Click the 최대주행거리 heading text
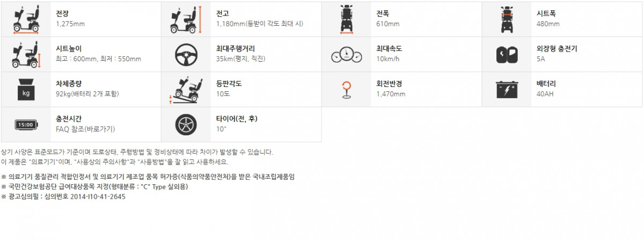This screenshot has width=644, height=240. [233, 49]
